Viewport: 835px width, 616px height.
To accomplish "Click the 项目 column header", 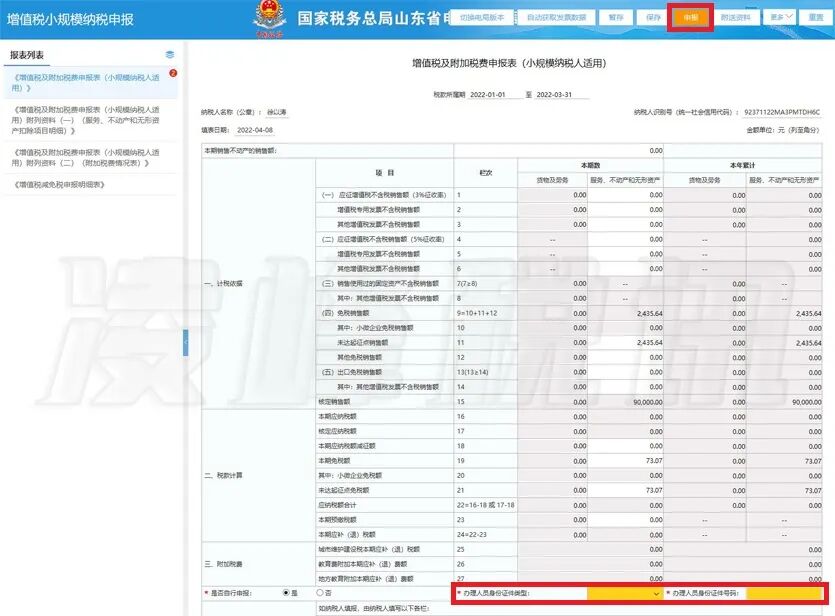I will pos(384,173).
